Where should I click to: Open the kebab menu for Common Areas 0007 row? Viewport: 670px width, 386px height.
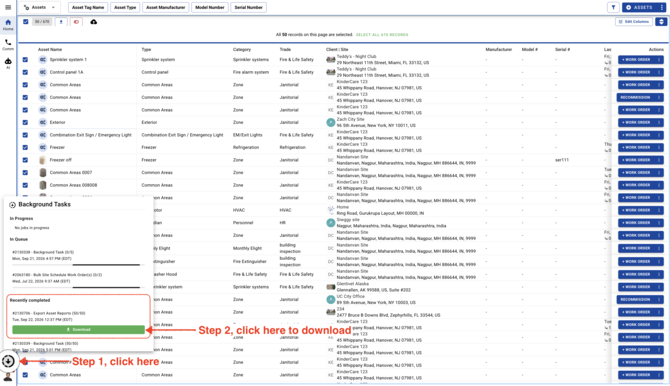tap(659, 173)
